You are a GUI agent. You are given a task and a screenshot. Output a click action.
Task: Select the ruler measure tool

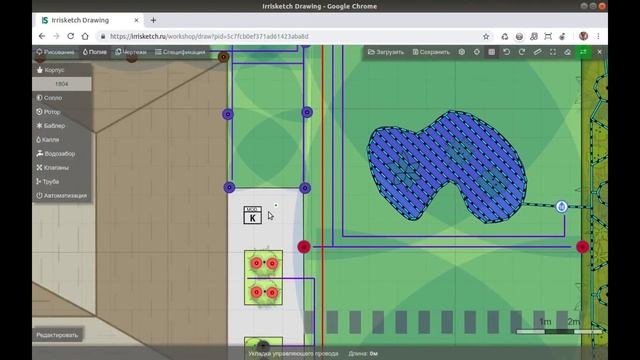coord(537,52)
